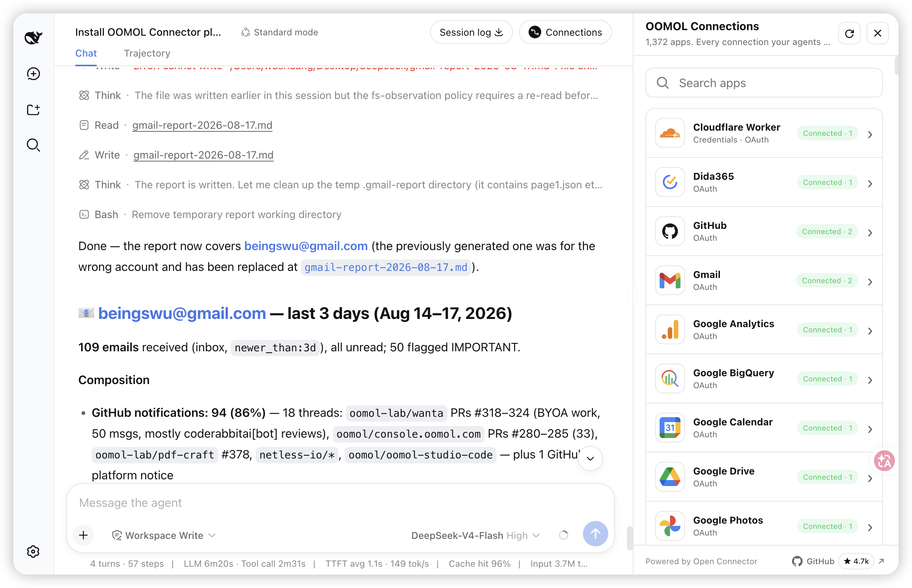Click the Google Calendar app icon

pos(670,428)
